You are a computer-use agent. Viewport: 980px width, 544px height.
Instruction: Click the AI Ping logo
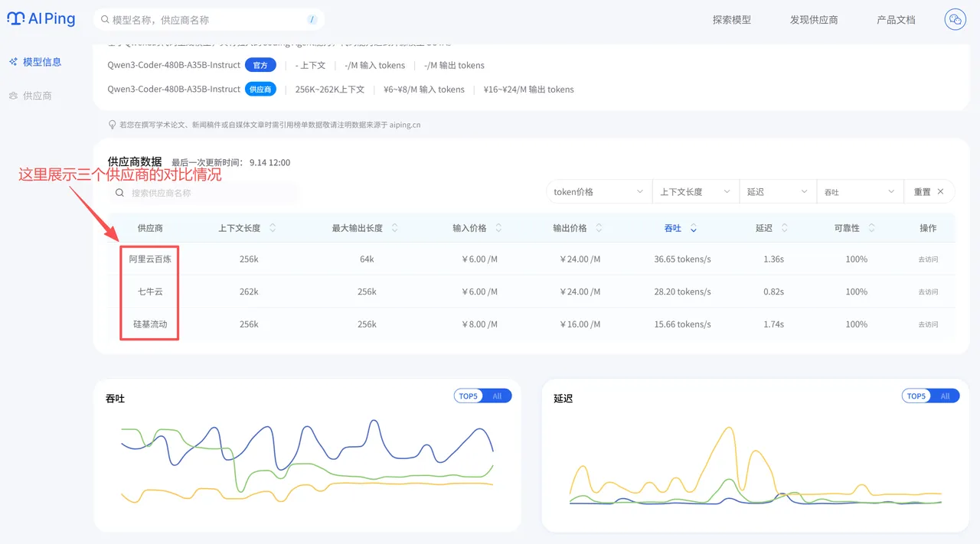point(41,19)
